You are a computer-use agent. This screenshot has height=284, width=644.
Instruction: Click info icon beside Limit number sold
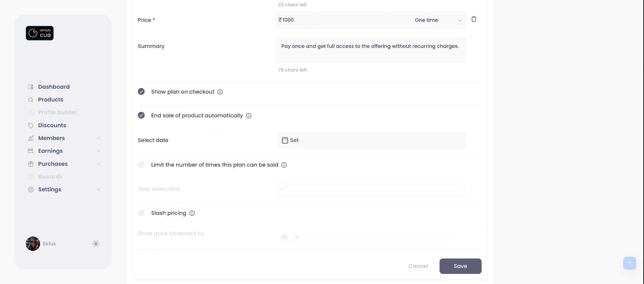pyautogui.click(x=284, y=165)
